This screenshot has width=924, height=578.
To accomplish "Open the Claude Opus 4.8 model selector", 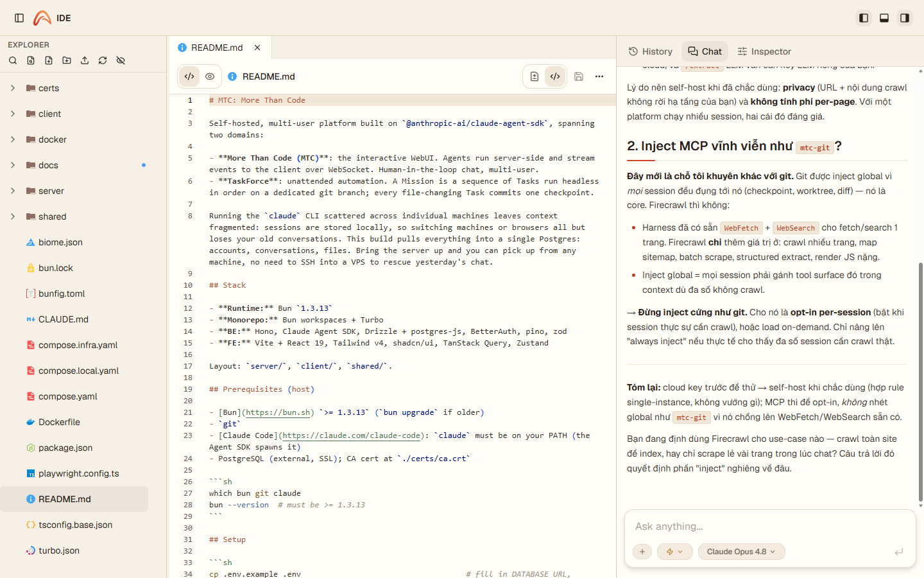I will pos(741,552).
